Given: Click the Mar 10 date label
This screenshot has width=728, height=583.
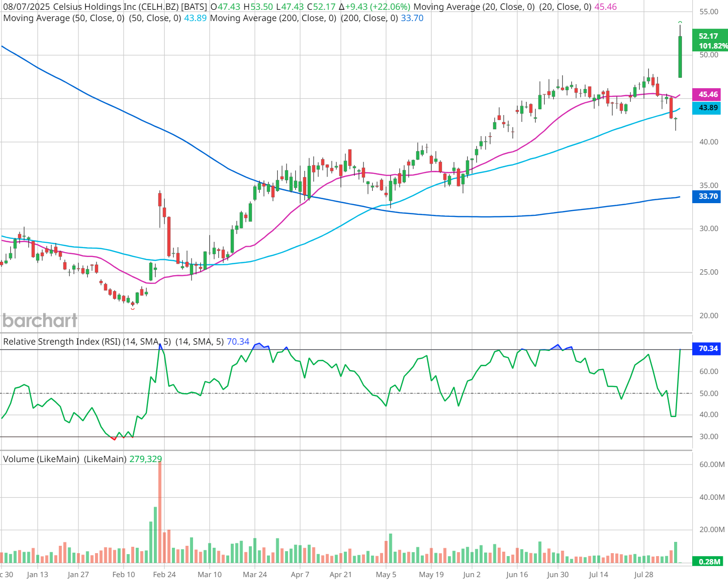Looking at the screenshot, I should click(x=210, y=575).
